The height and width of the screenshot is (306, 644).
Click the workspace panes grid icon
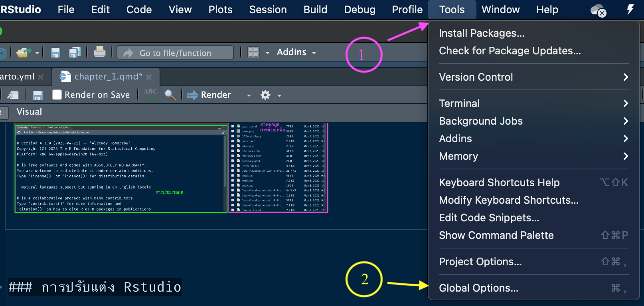click(253, 52)
